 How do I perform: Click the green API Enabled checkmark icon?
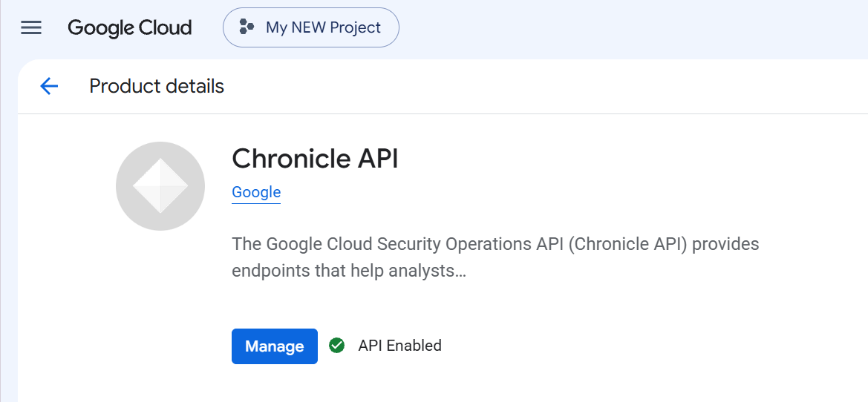[x=336, y=346]
